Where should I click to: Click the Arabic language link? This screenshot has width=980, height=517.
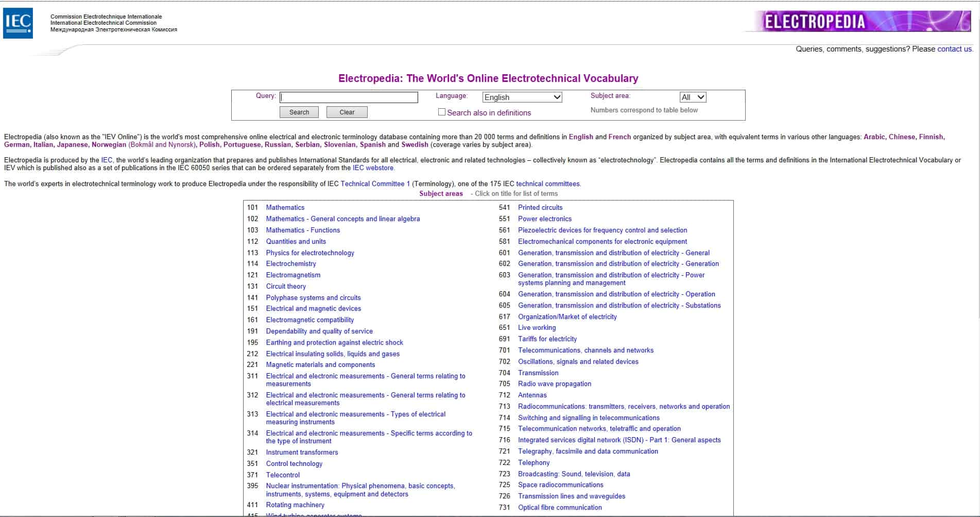click(x=874, y=137)
